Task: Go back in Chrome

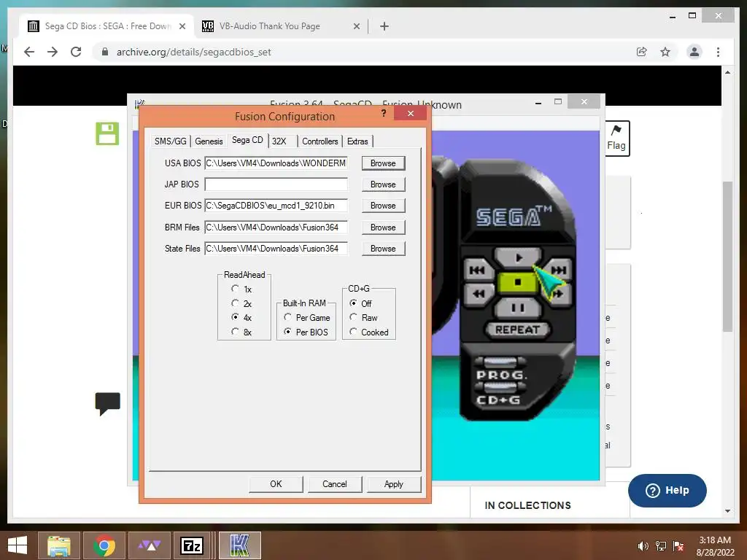Action: coord(29,52)
